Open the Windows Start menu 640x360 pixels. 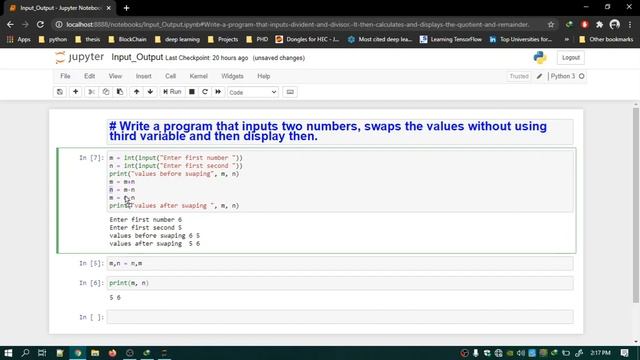pos(8,353)
